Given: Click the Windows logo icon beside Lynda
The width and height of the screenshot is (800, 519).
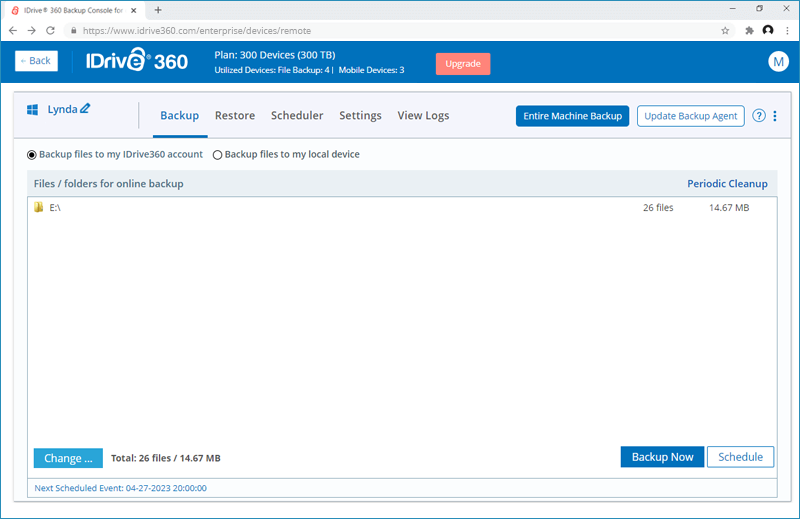Looking at the screenshot, I should 33,110.
